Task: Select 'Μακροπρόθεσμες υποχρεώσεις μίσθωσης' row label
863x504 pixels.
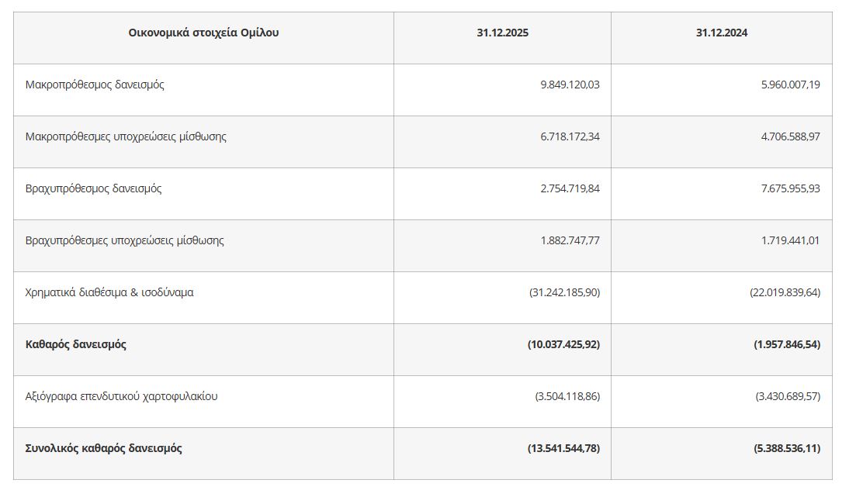Action: pyautogui.click(x=126, y=136)
